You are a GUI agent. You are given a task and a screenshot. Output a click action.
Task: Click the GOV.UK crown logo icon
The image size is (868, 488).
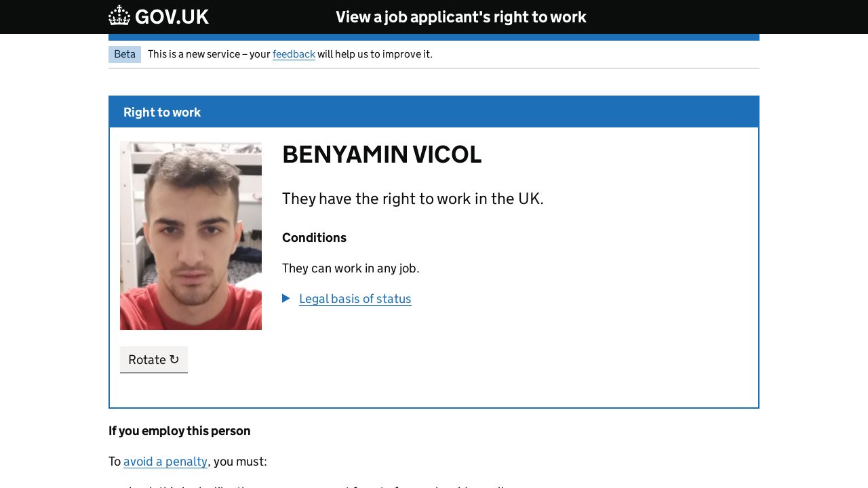119,16
